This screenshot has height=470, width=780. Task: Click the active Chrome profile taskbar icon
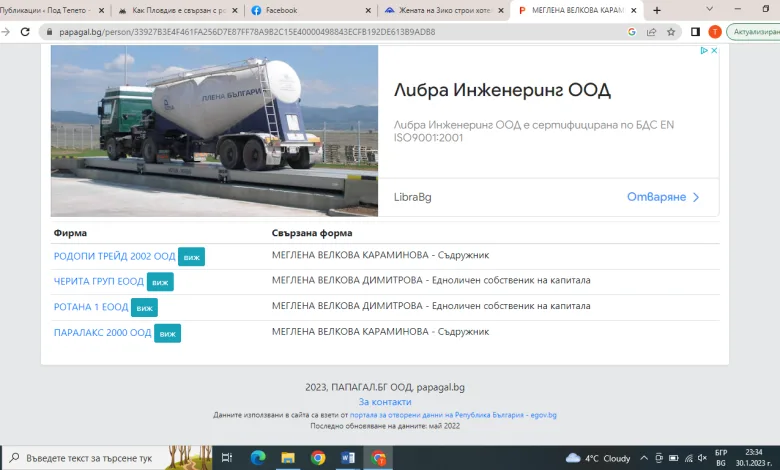tap(378, 458)
